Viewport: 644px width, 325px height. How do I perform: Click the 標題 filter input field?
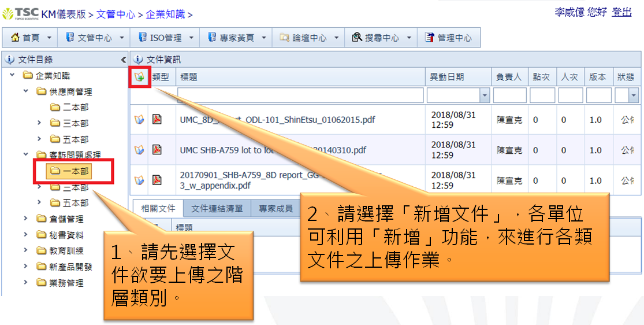coord(300,95)
